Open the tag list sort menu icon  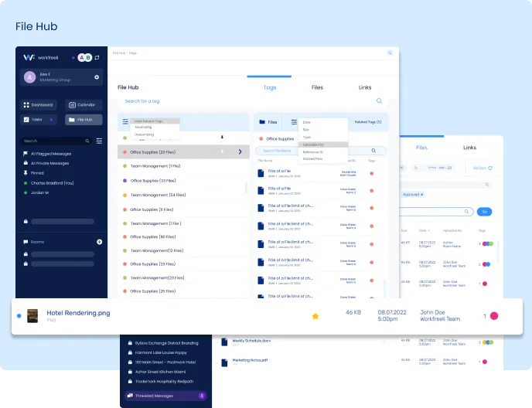(x=125, y=121)
